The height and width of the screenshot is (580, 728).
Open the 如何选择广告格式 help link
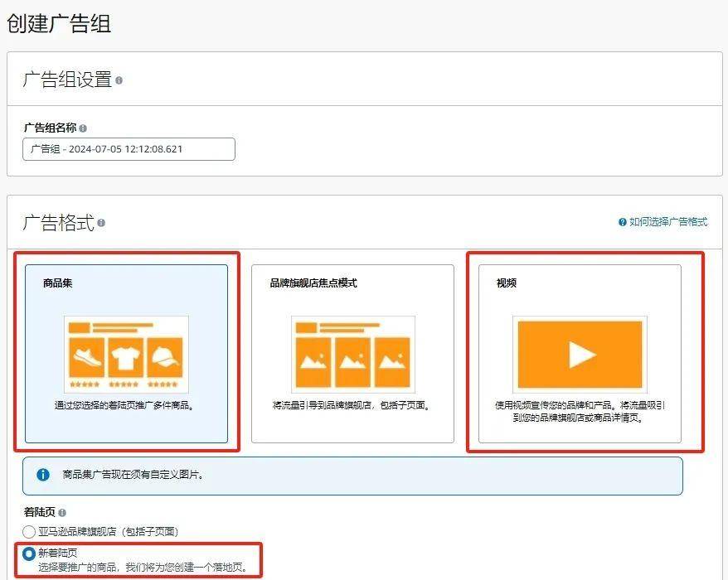click(x=668, y=222)
